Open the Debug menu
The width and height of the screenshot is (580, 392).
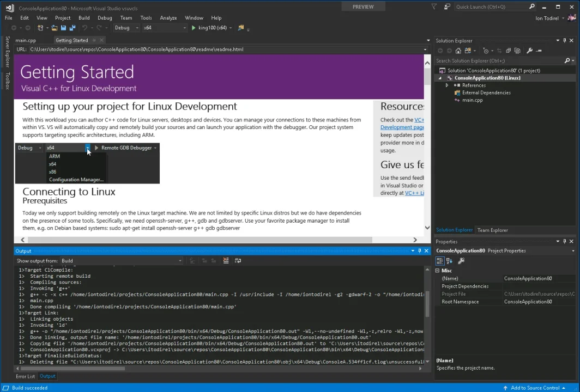[x=105, y=18]
